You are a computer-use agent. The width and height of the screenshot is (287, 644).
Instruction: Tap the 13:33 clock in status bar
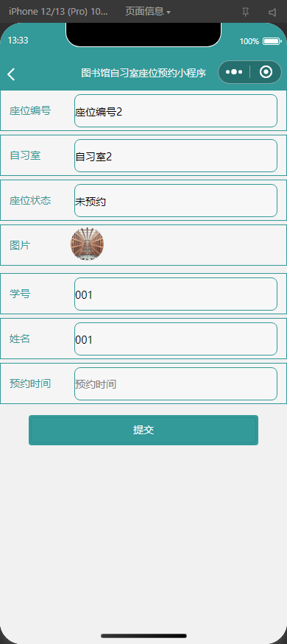[x=18, y=40]
